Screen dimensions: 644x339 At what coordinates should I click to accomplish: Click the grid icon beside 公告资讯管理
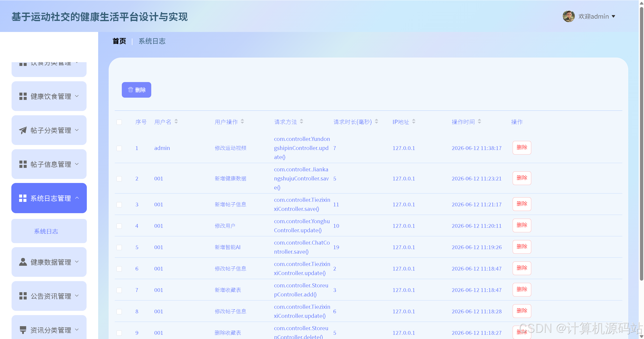23,296
